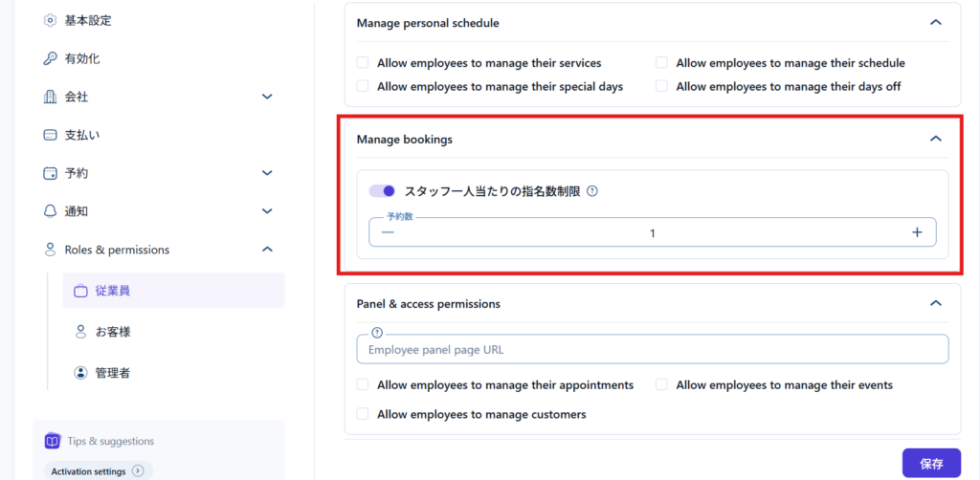Check Allow employees to manage their services

click(x=363, y=63)
